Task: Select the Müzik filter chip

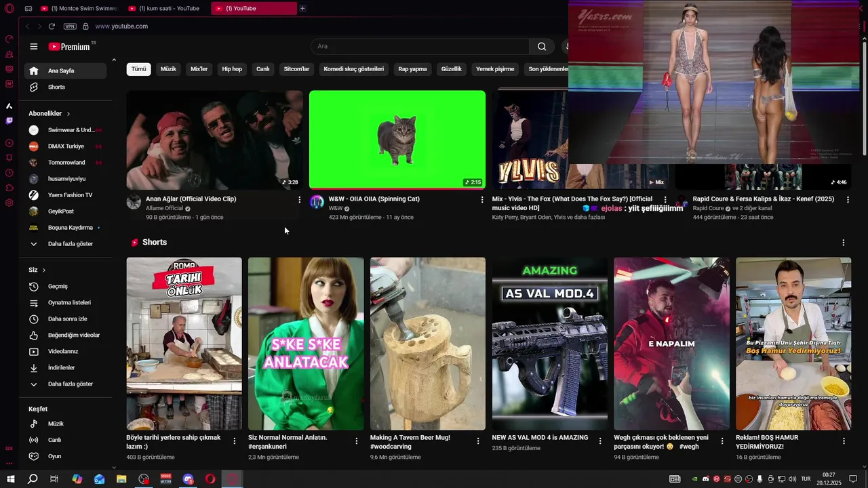Action: click(168, 69)
